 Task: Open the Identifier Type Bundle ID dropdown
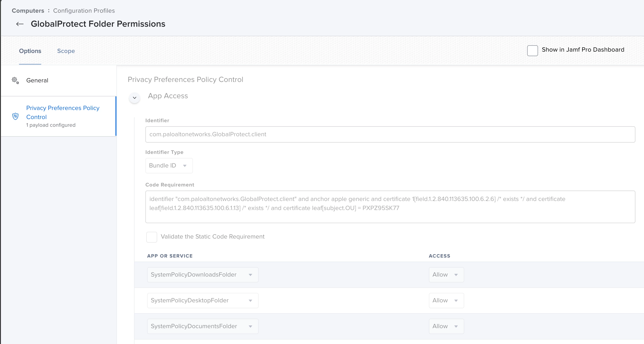[x=169, y=166]
